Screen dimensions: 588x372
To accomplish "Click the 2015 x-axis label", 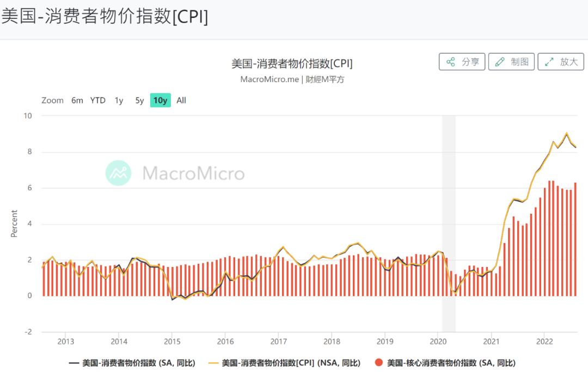I will click(x=172, y=342).
